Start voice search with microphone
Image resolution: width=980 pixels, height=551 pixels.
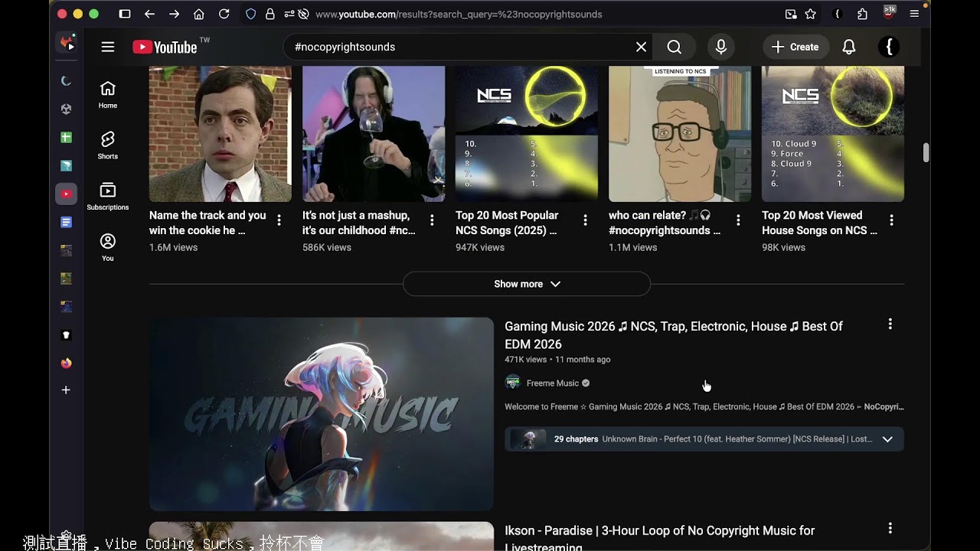click(x=721, y=47)
